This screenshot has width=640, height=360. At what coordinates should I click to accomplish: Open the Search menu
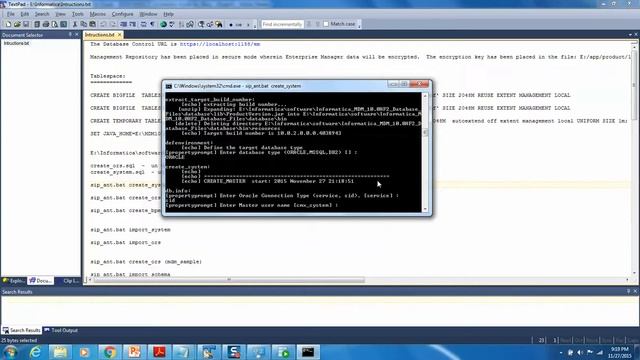pyautogui.click(x=42, y=14)
